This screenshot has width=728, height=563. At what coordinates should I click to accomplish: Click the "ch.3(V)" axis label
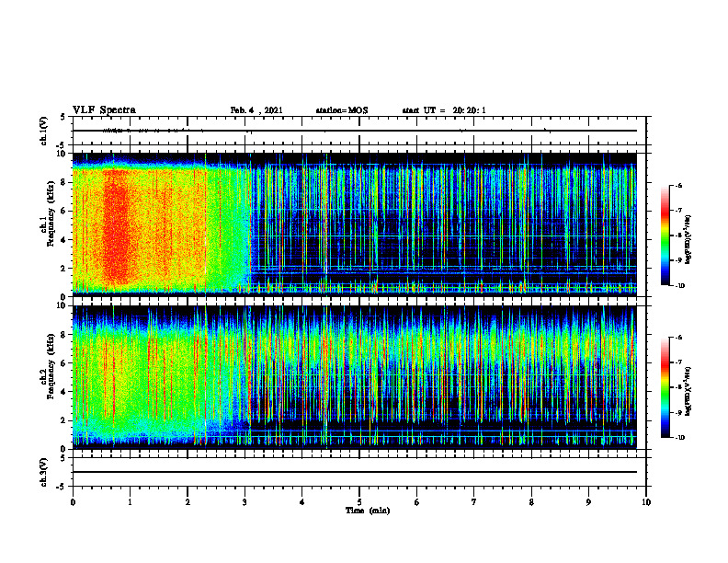pos(44,472)
